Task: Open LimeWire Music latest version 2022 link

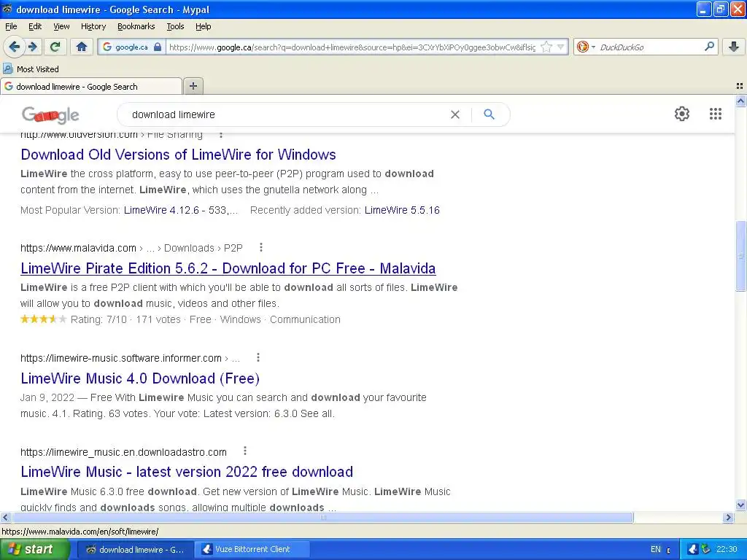Action: click(x=187, y=472)
